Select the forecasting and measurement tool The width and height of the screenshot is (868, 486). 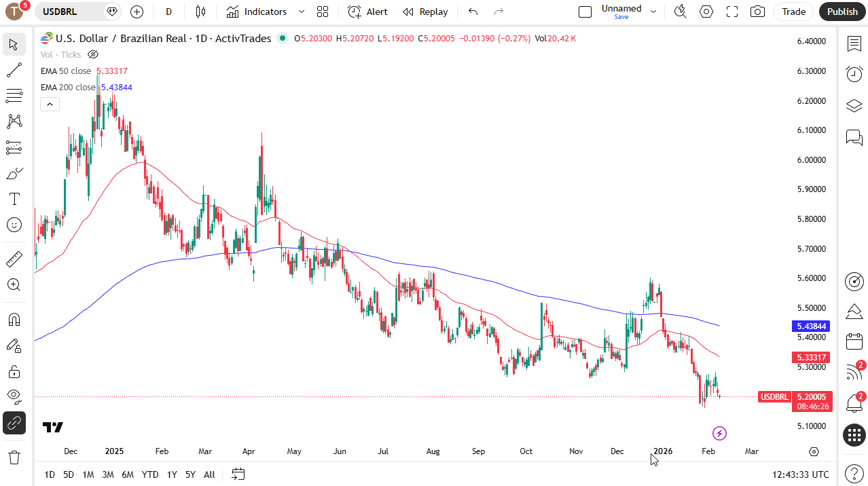tap(14, 147)
